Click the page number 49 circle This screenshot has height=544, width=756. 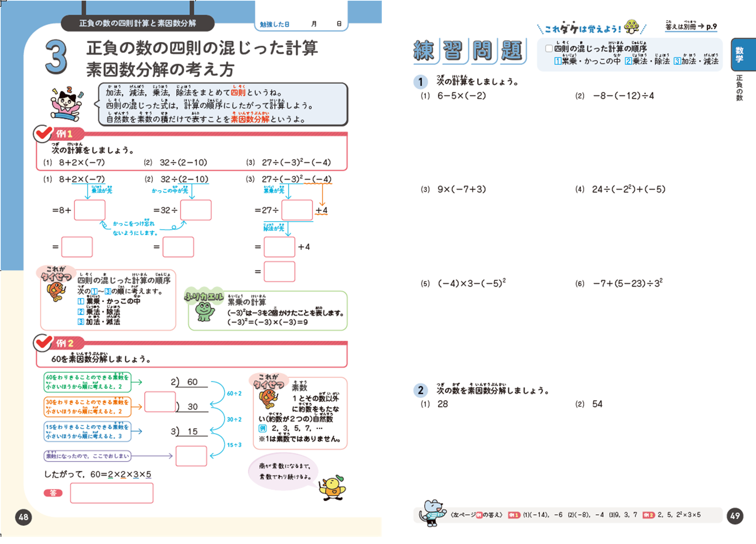click(735, 516)
